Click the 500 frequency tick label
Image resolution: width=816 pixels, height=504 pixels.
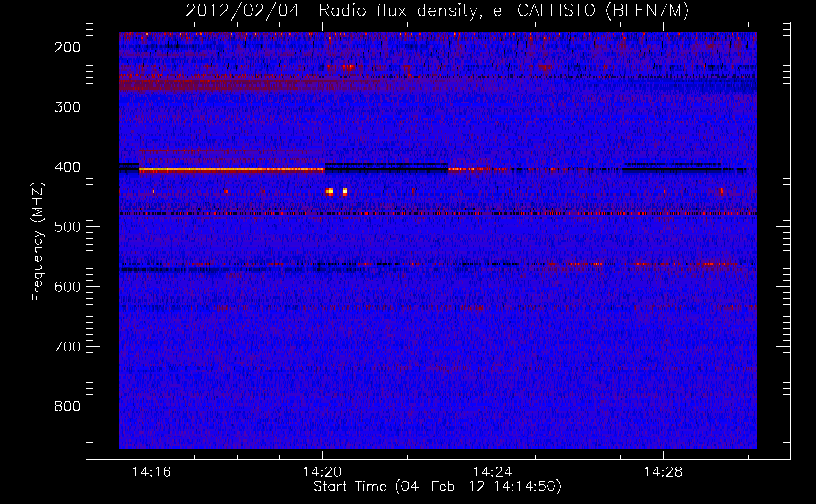(x=67, y=227)
